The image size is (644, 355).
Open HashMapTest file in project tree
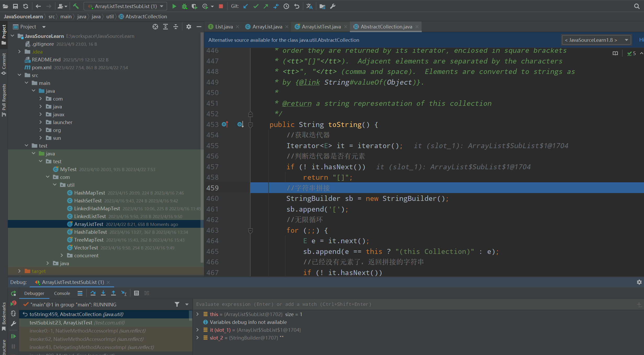pos(89,193)
